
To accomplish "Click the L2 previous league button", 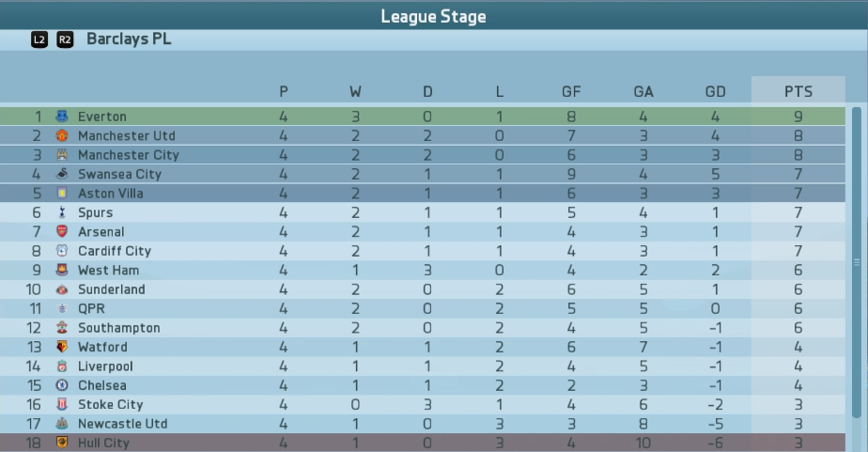I will coord(39,39).
